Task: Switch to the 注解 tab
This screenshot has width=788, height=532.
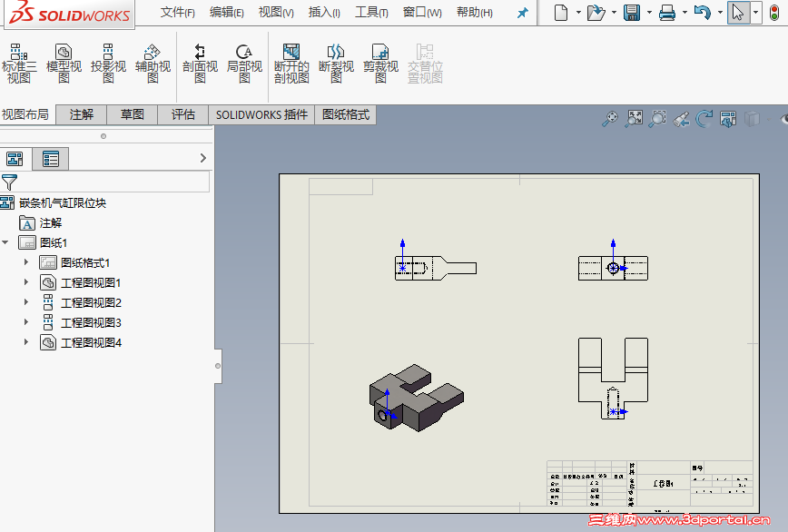Action: [82, 115]
